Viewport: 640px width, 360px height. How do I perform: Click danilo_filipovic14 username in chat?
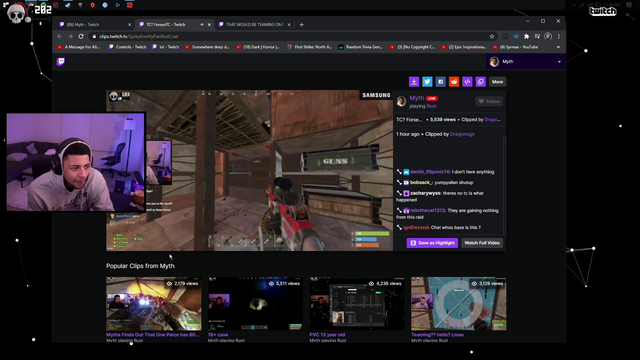(429, 172)
